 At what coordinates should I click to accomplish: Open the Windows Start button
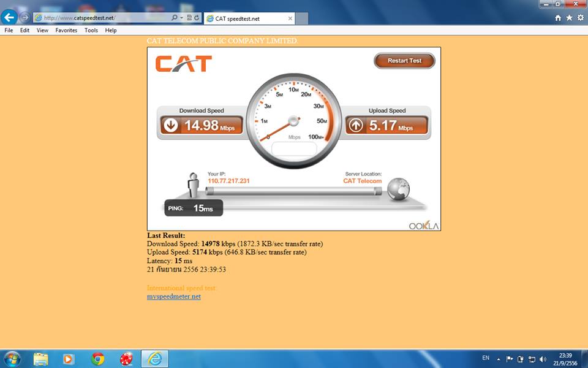point(12,359)
